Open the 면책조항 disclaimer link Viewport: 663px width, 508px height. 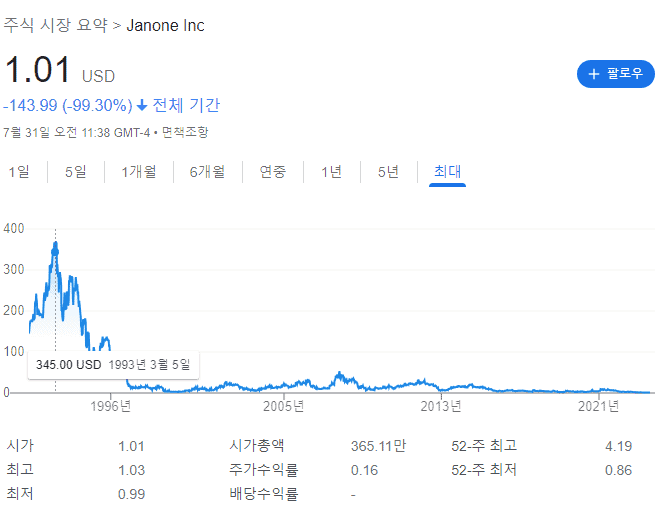[x=185, y=132]
